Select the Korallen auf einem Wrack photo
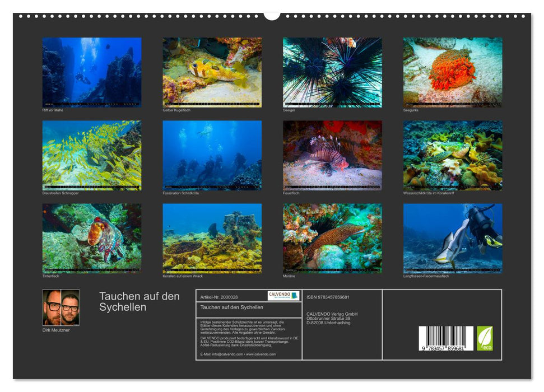 212,238
